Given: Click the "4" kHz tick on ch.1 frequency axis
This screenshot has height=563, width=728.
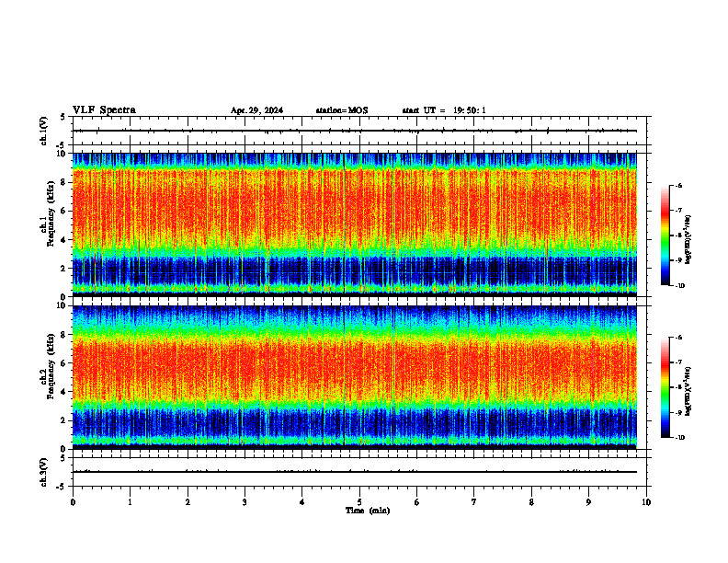Looking at the screenshot, I should point(64,240).
